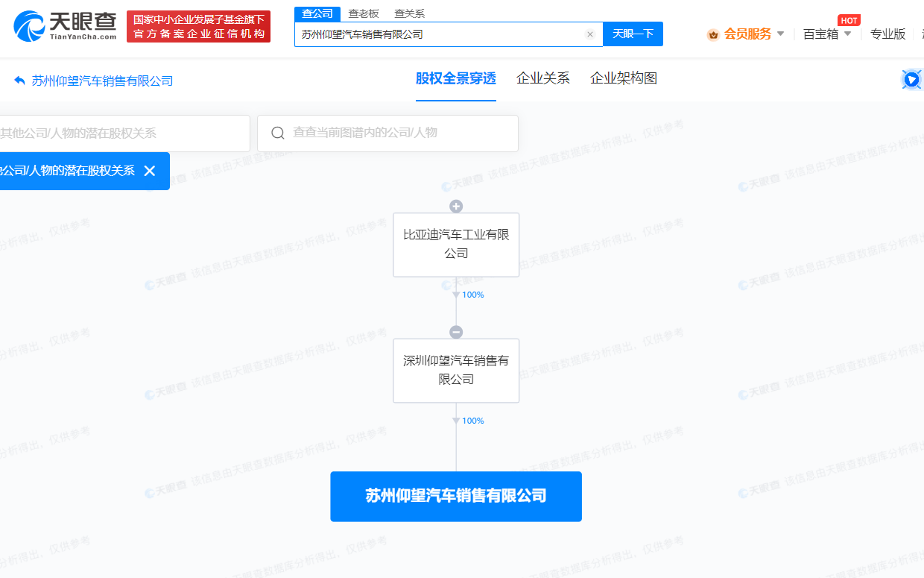Close the blue 潜在股权关系 tooltip

click(x=149, y=171)
